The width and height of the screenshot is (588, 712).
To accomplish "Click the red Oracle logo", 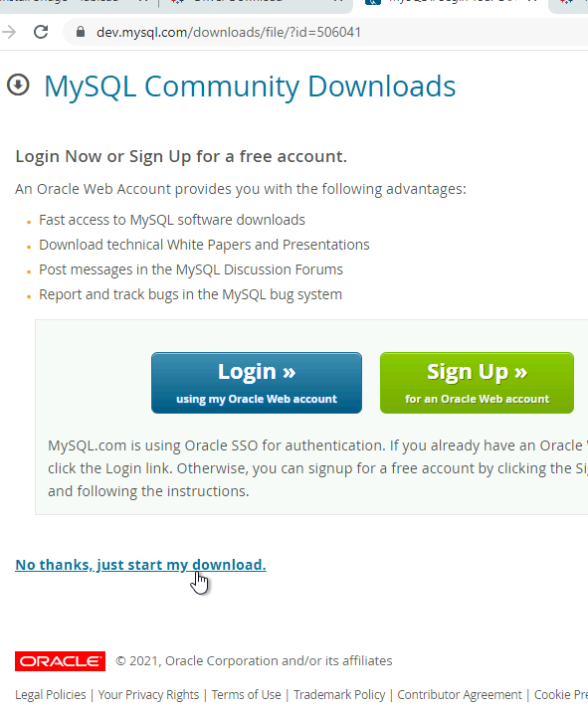I will [x=60, y=661].
